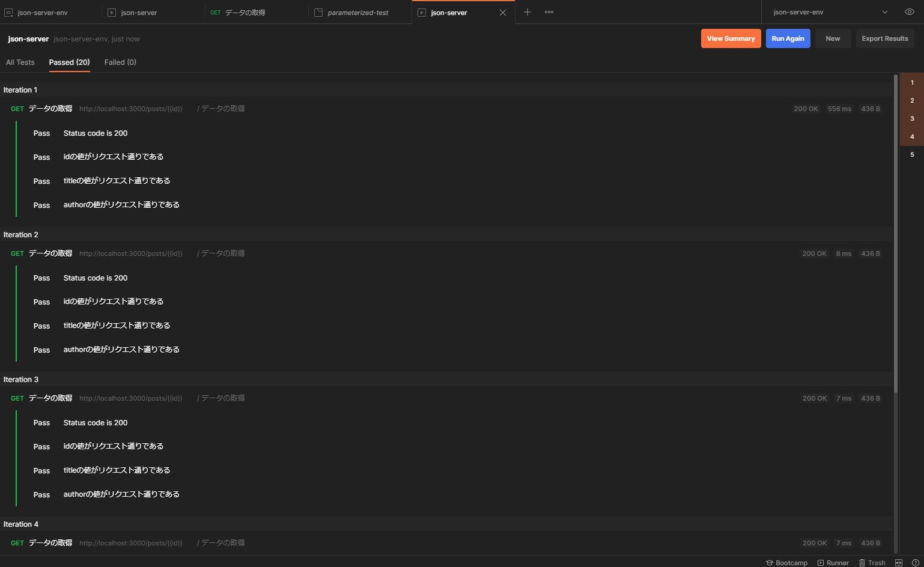Open the データの取得 request under Iteration 4
This screenshot has width=924, height=567.
tap(50, 543)
